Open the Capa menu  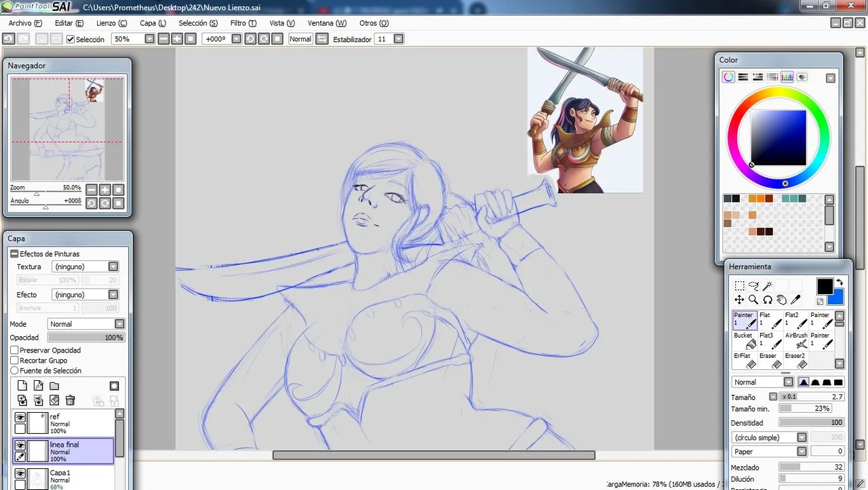(x=153, y=23)
